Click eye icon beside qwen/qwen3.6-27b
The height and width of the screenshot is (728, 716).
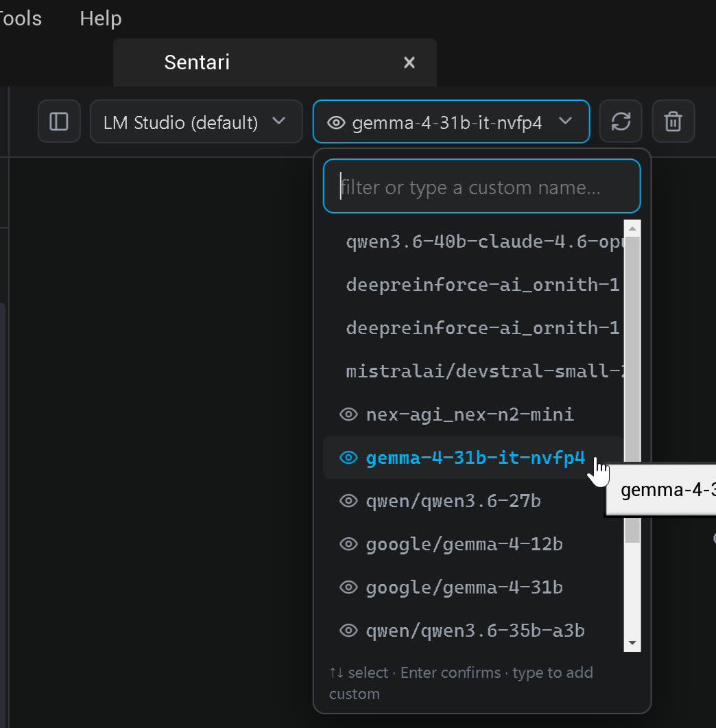coord(348,500)
